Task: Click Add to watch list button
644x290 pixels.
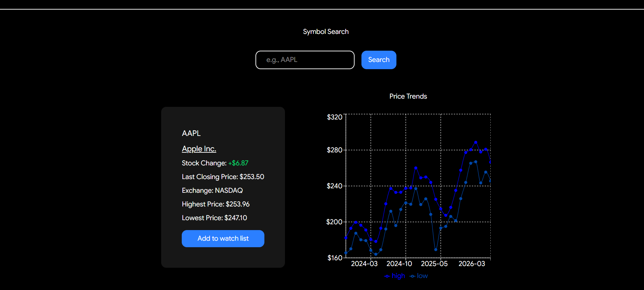Action: click(x=223, y=239)
